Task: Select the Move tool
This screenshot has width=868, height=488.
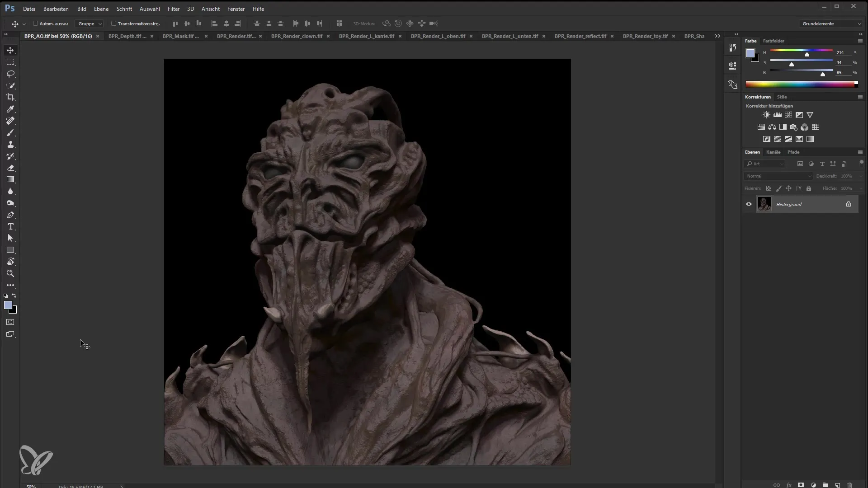Action: (10, 50)
